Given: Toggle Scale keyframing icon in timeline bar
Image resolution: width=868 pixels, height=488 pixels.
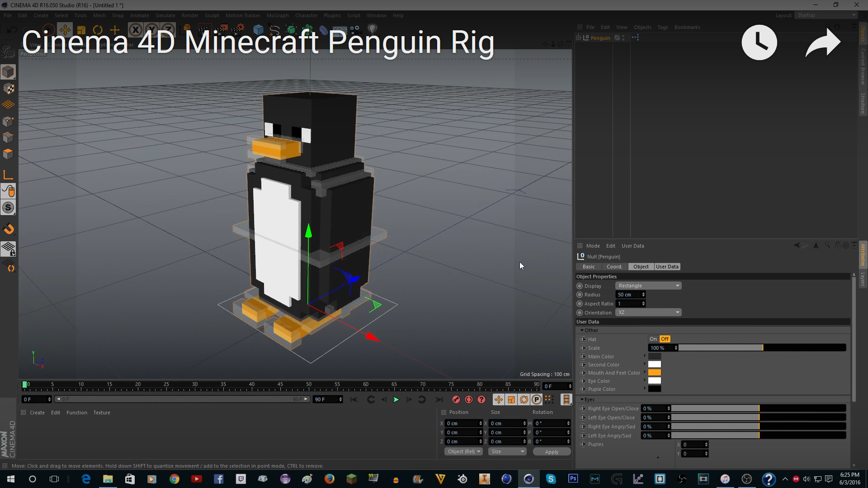Looking at the screenshot, I should point(511,399).
